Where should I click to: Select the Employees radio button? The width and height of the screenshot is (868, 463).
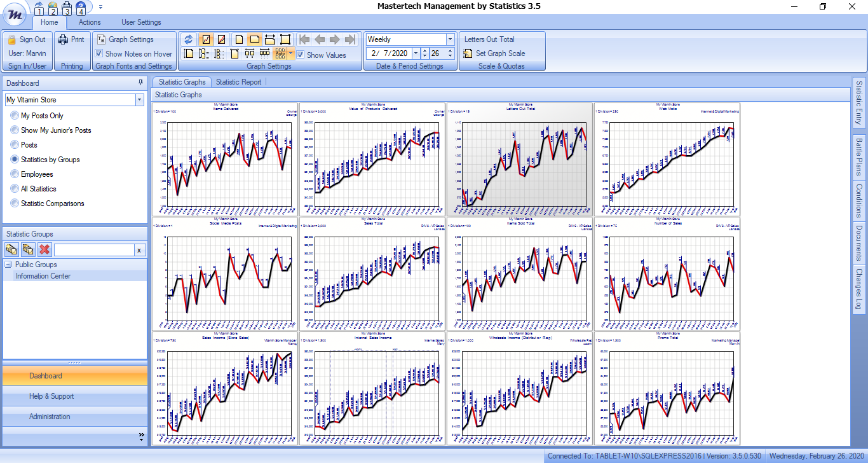point(15,174)
